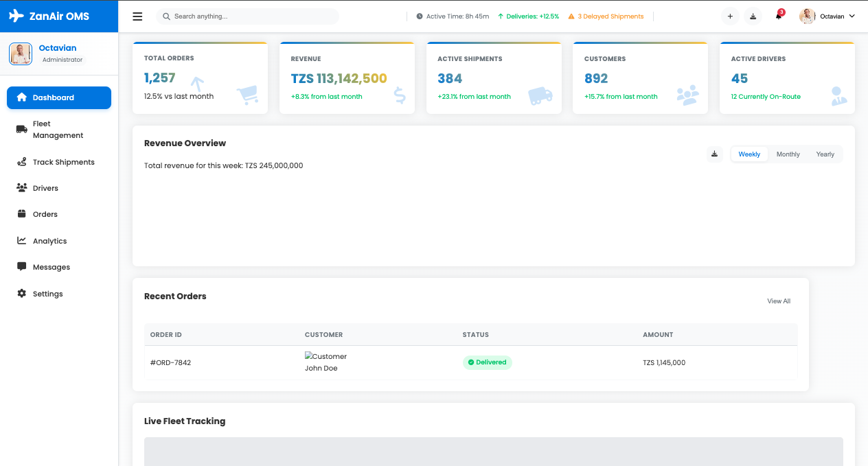Image resolution: width=868 pixels, height=466 pixels.
Task: Click customer name John Doe
Action: pos(321,369)
